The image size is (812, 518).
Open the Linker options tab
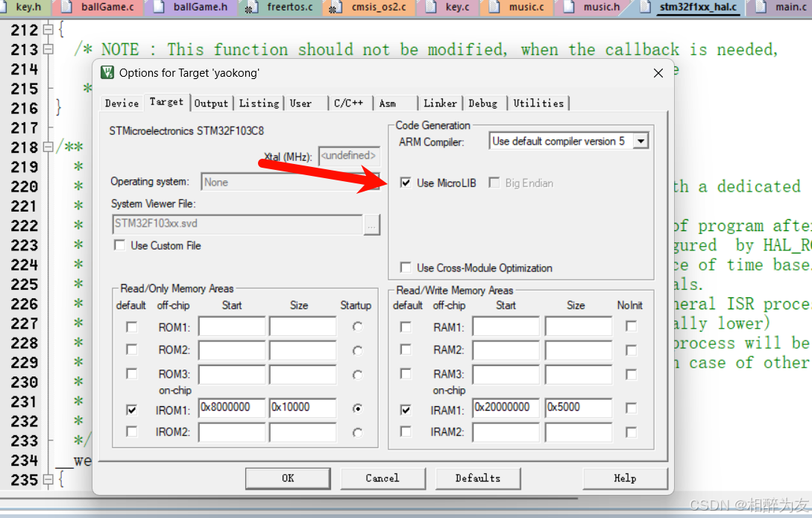tap(440, 103)
